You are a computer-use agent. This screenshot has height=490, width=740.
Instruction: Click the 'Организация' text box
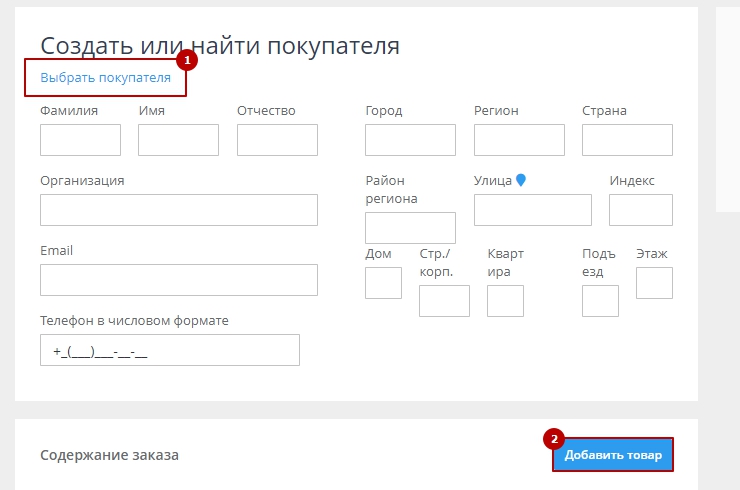(179, 210)
